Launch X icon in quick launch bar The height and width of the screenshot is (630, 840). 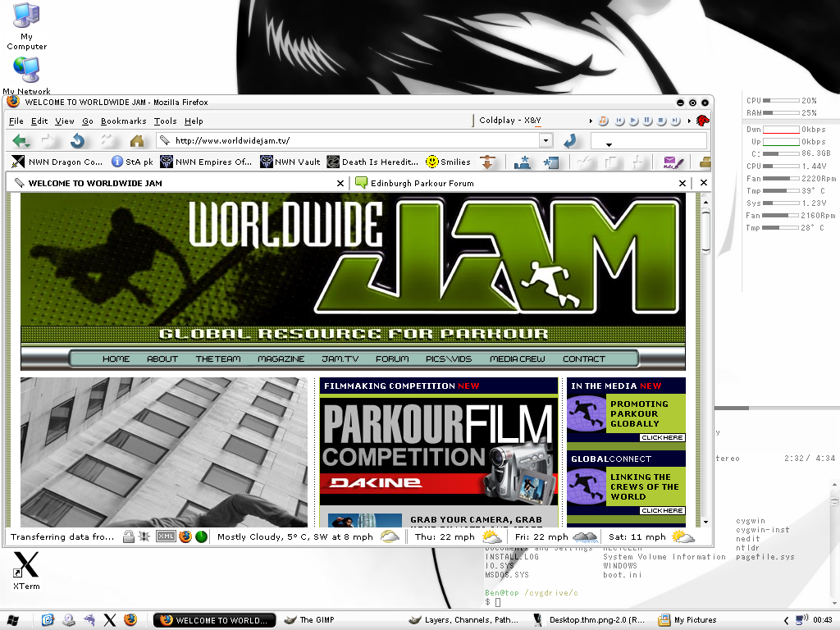[110, 620]
